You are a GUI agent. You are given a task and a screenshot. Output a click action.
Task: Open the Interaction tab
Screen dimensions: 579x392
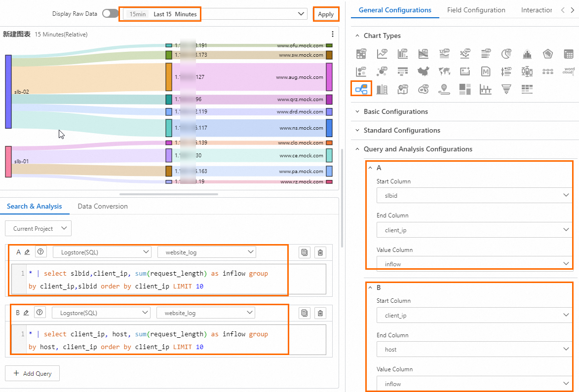(x=536, y=10)
